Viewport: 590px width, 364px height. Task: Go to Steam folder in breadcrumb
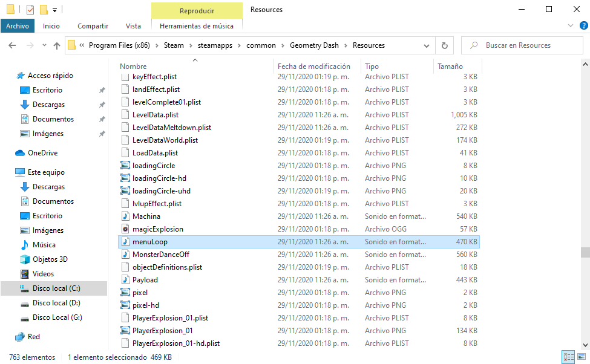174,45
